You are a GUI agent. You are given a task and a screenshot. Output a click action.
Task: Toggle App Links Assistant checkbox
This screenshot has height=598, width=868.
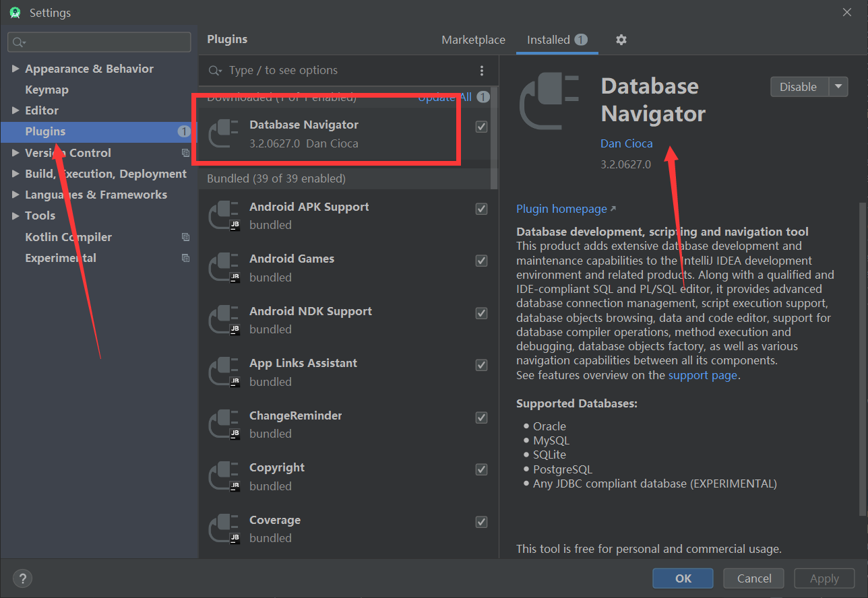481,365
